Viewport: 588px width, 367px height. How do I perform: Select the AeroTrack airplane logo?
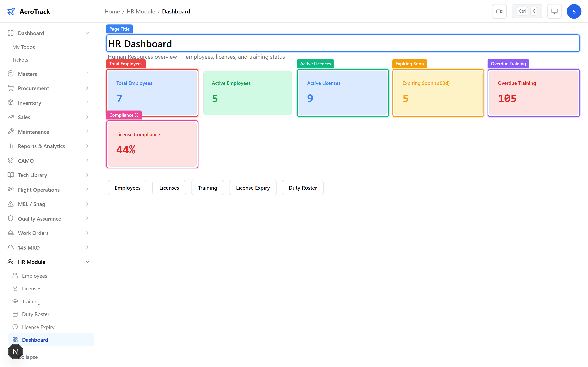[11, 11]
